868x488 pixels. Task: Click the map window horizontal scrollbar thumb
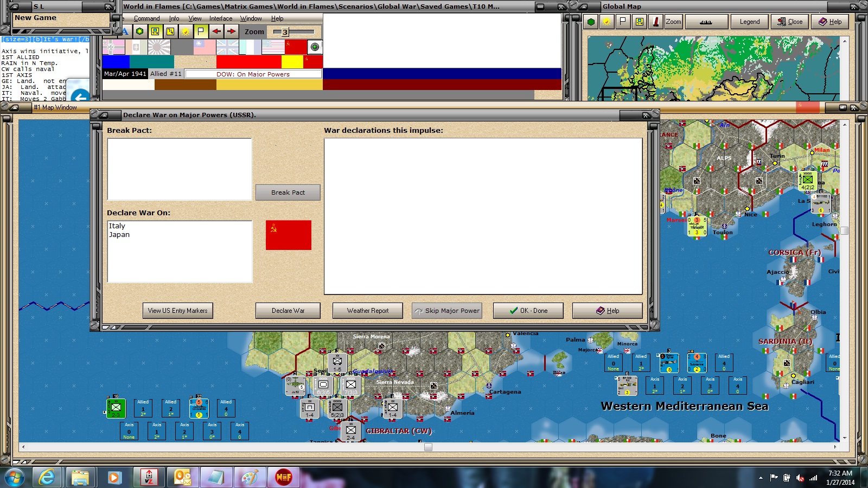coord(428,447)
